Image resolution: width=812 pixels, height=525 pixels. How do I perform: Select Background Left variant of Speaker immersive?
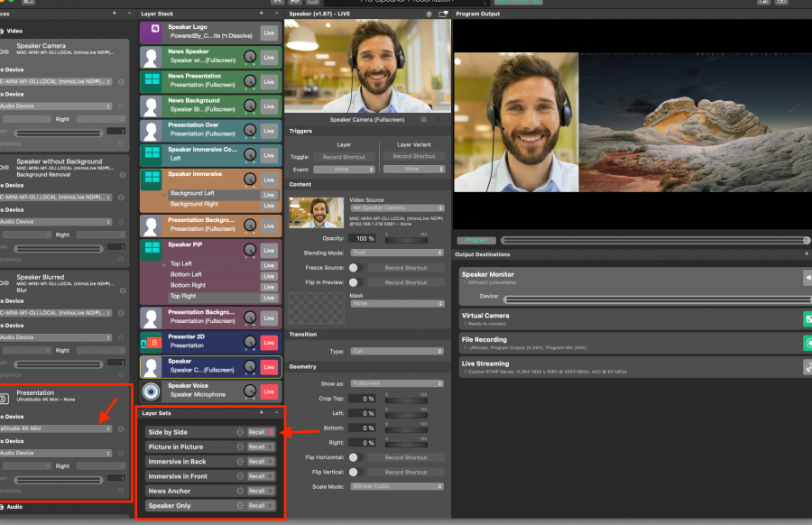[x=192, y=193]
